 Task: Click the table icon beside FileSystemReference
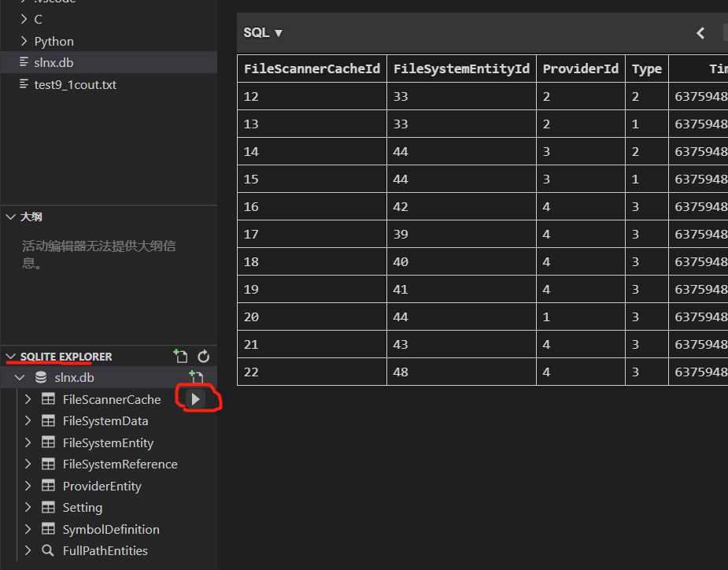pos(48,464)
